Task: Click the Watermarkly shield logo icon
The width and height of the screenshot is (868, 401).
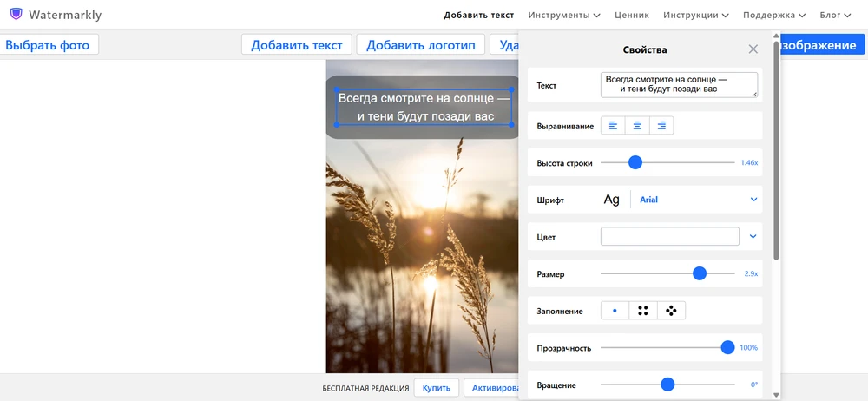Action: point(16,15)
